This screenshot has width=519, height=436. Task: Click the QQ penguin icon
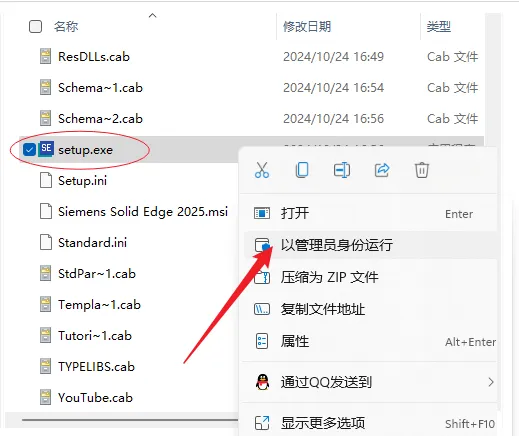263,382
